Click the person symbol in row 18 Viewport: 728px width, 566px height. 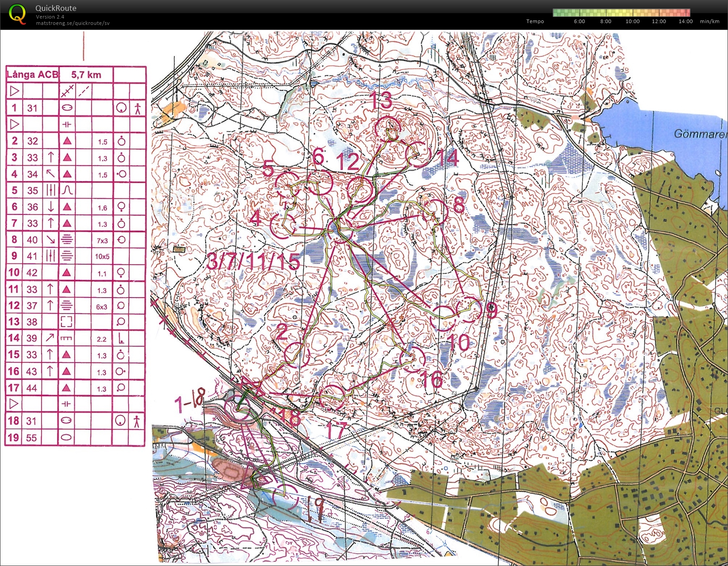point(137,421)
